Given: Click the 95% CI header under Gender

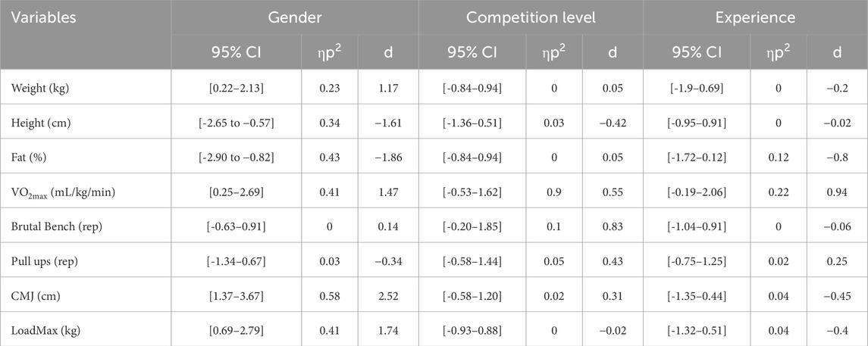Looking at the screenshot, I should [237, 52].
